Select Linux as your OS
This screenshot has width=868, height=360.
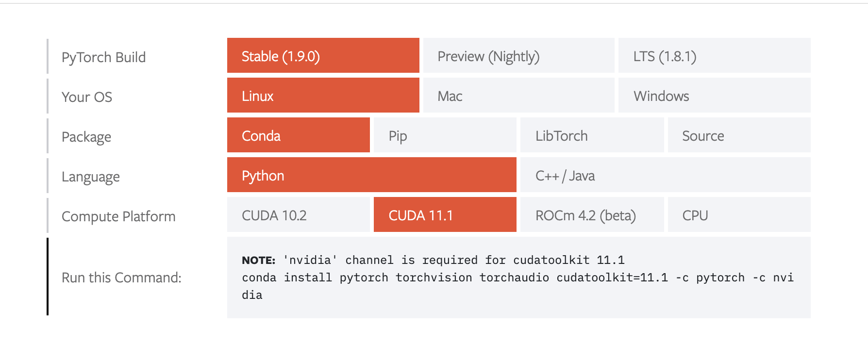tap(323, 96)
